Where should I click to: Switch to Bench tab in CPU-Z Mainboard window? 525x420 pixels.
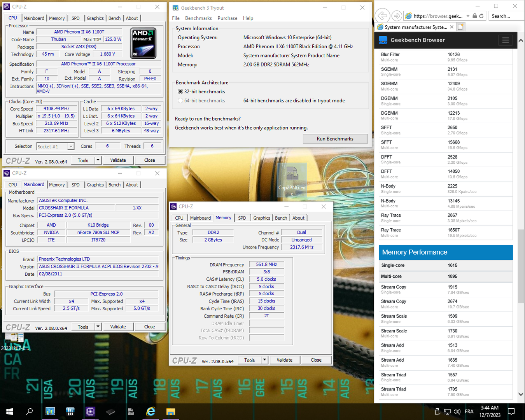(114, 185)
